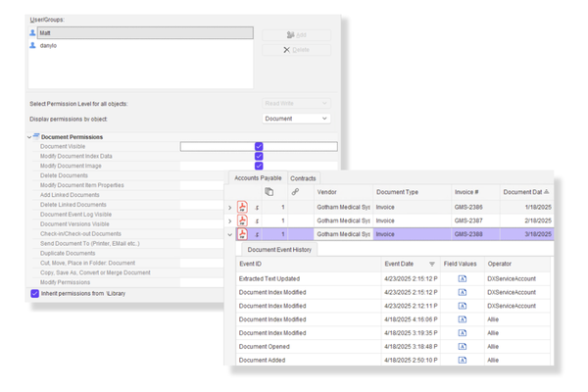588x392 pixels.
Task: Select Check-in/Check-out Documents row
Action: coord(127,234)
